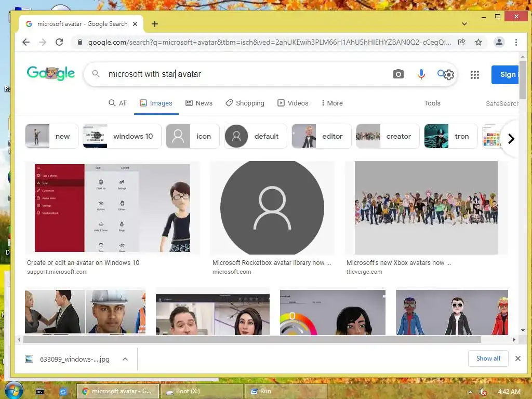
Task: Open the Google apps grid
Action: pos(475,75)
